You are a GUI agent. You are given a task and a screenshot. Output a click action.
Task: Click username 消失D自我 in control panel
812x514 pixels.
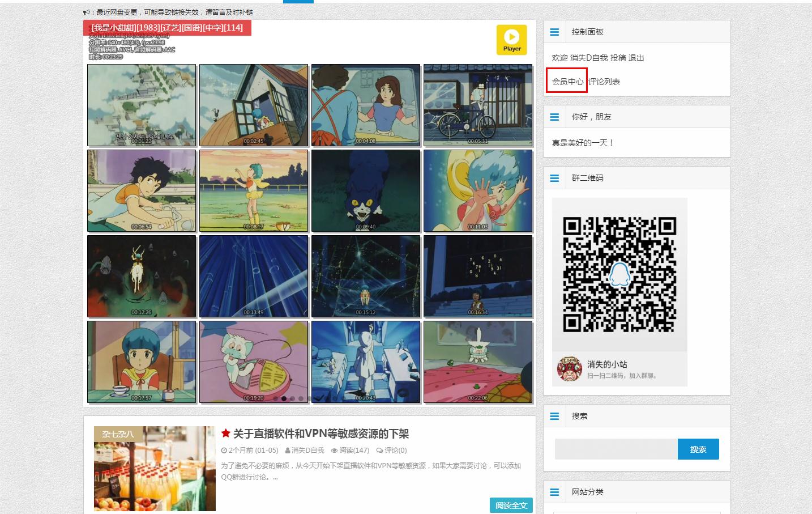click(x=589, y=58)
